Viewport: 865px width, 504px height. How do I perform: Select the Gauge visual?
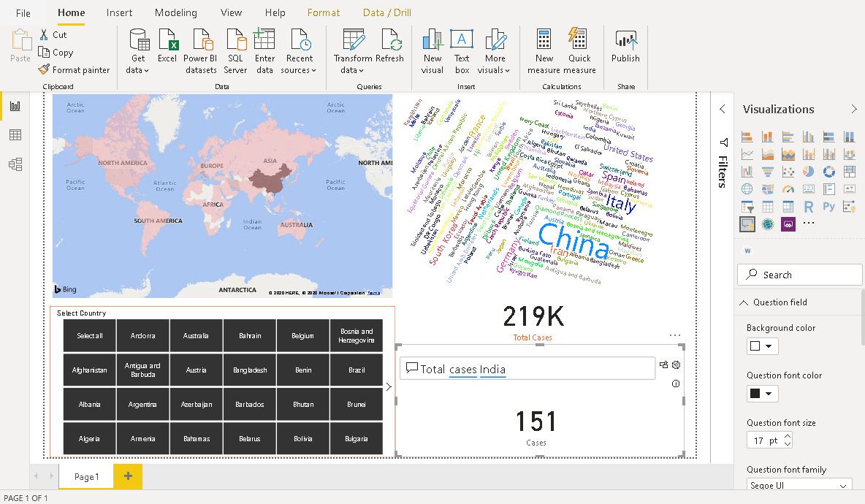click(788, 189)
